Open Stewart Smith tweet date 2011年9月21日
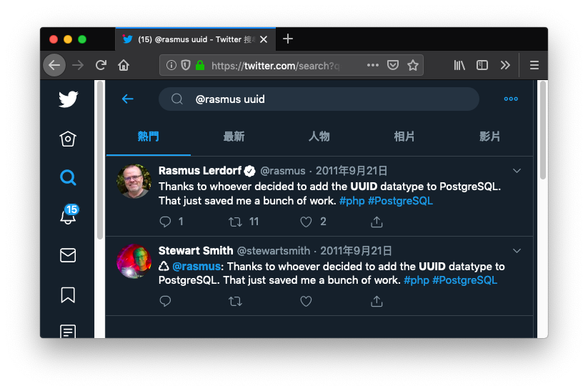This screenshot has width=588, height=391. point(356,251)
